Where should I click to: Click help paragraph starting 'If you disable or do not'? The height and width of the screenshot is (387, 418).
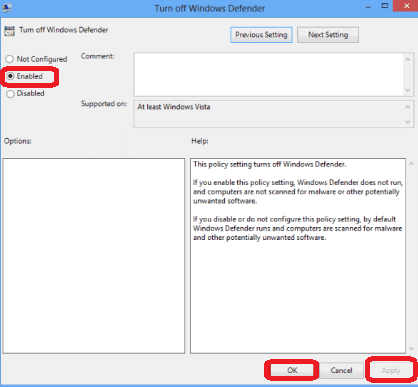point(297,228)
